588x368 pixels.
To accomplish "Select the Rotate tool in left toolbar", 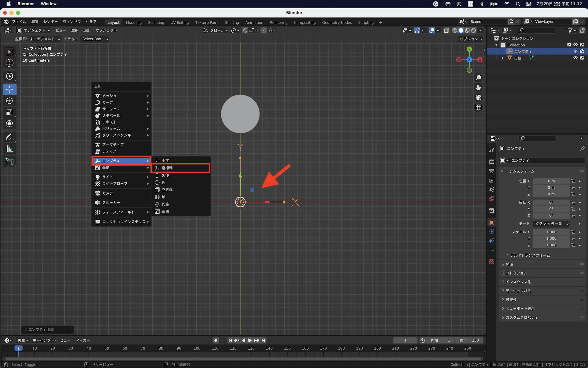I will tap(9, 101).
